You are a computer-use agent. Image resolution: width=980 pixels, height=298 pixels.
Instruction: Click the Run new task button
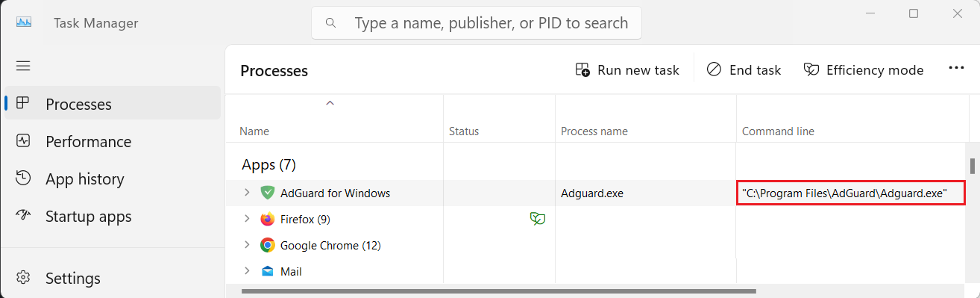[627, 70]
